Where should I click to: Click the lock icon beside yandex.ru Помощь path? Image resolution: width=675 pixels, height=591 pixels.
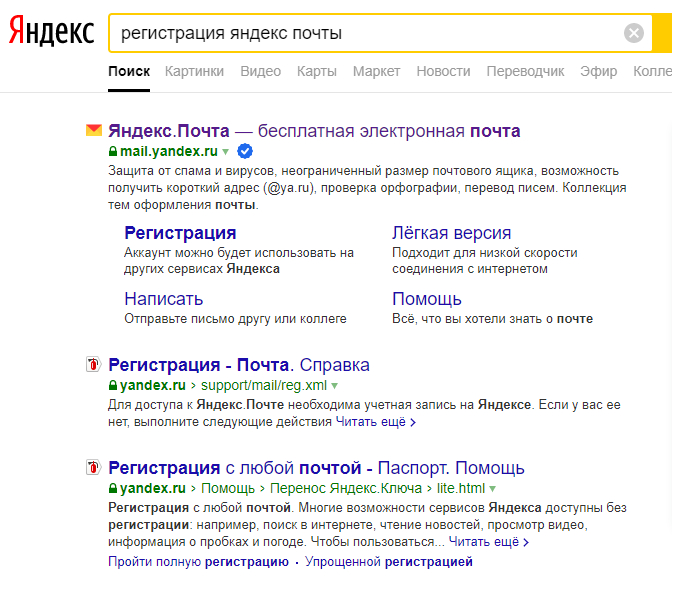113,488
